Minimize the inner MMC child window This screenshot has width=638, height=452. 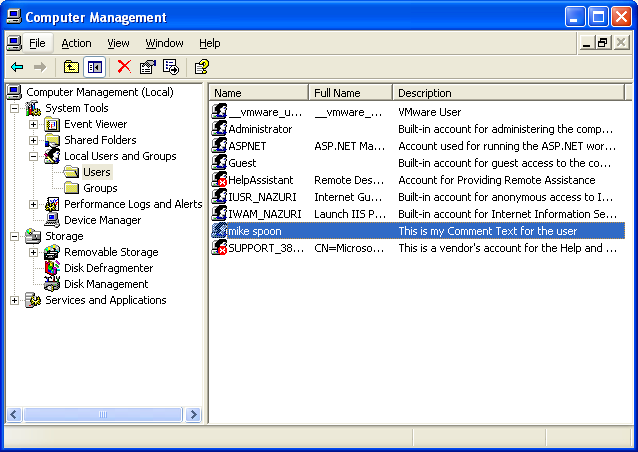[x=586, y=43]
